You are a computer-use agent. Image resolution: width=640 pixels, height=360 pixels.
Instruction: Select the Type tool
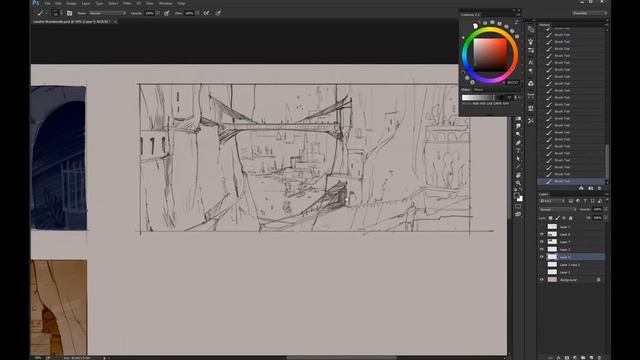coord(518,151)
